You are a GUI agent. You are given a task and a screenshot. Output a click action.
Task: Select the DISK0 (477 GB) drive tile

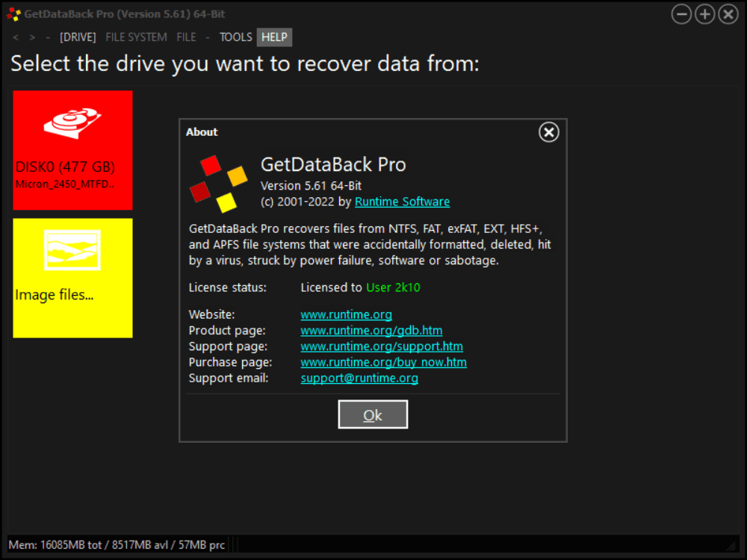[72, 150]
